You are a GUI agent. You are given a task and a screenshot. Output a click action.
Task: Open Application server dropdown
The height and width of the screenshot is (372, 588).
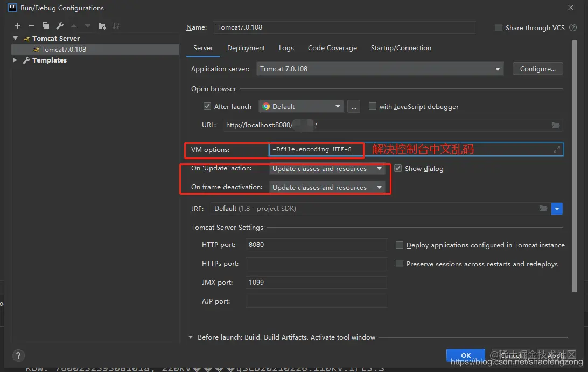click(380, 69)
